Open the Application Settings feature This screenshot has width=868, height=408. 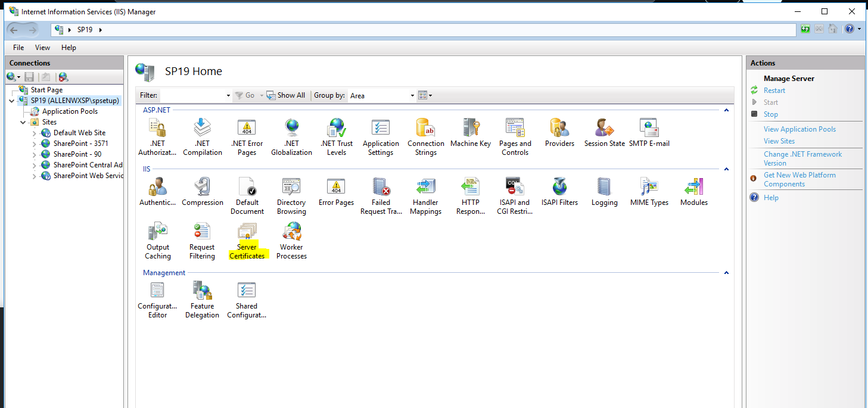pos(381,137)
